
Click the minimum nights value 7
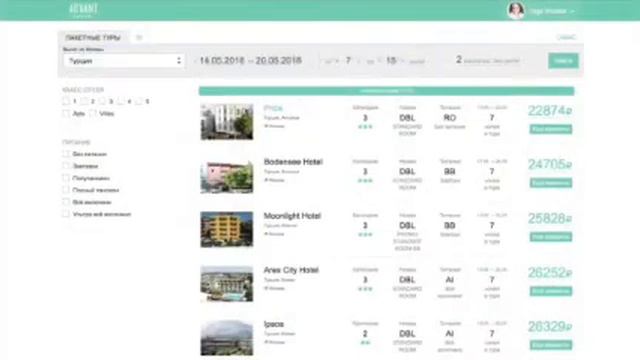[348, 60]
